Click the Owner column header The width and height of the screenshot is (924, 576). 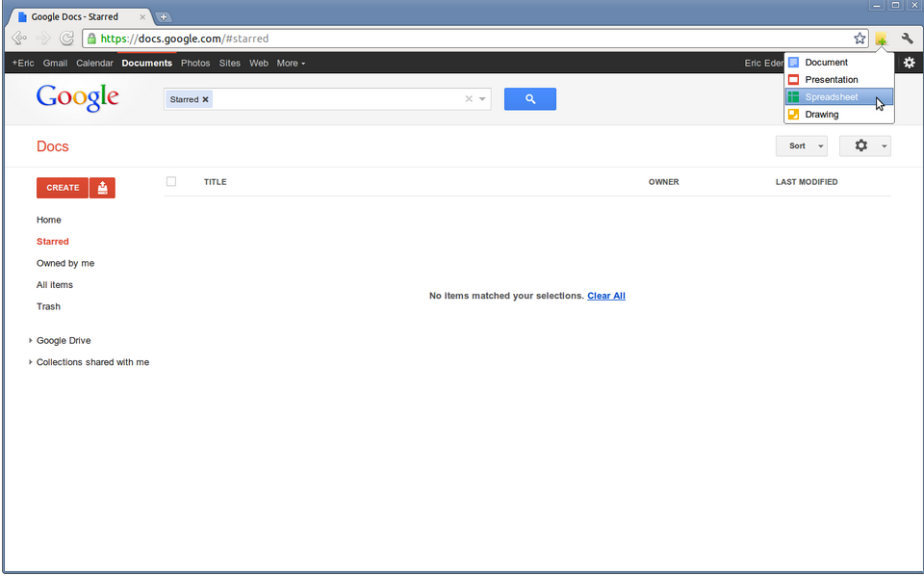point(663,182)
